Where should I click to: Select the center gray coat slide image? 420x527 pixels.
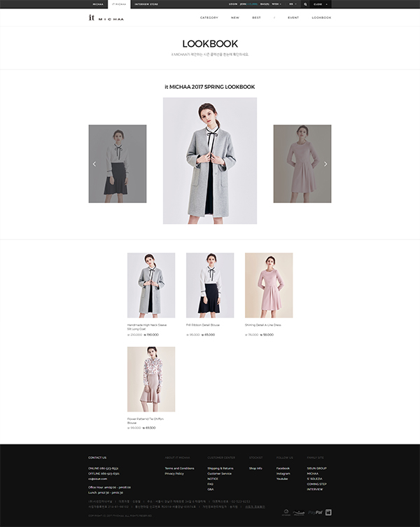210,161
